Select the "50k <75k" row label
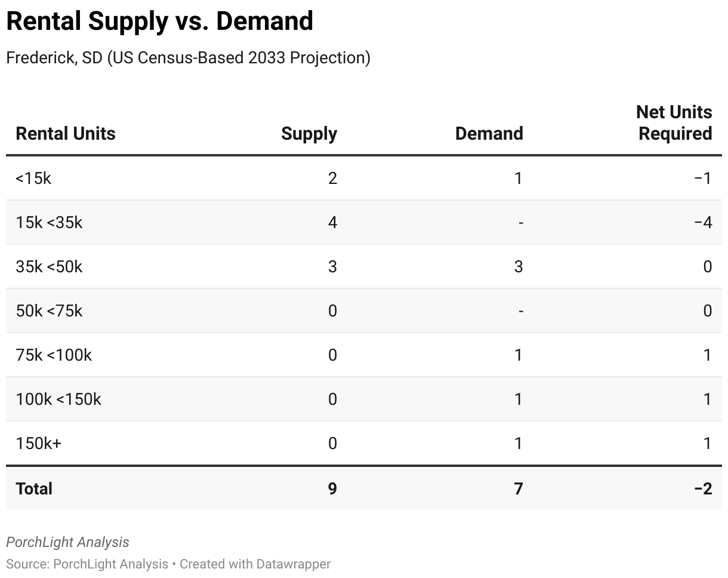 pos(49,310)
